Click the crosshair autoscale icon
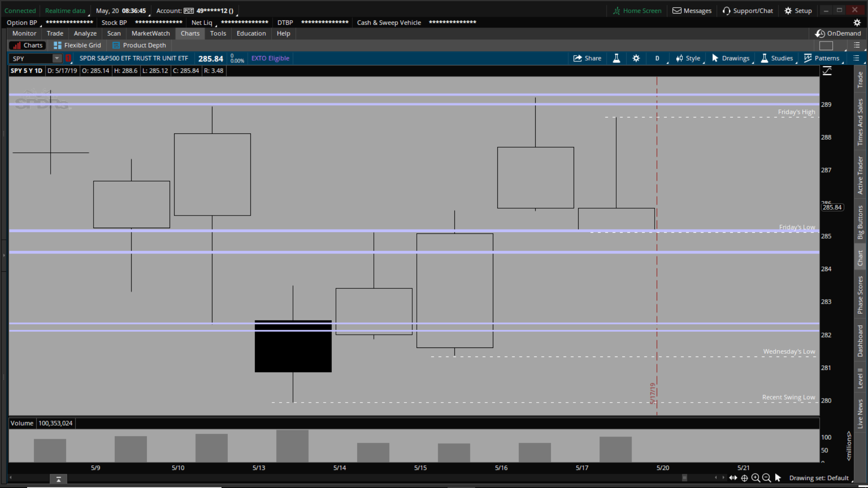The height and width of the screenshot is (488, 868). 745,478
